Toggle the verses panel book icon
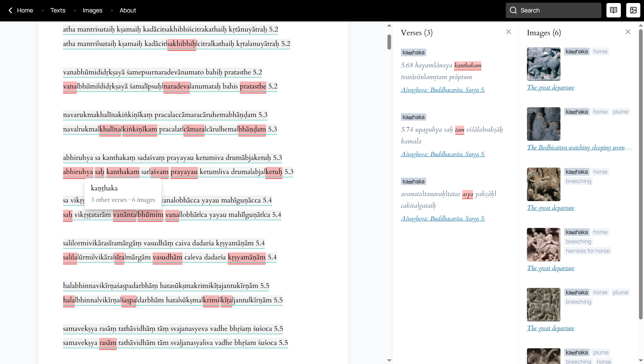 [x=613, y=10]
